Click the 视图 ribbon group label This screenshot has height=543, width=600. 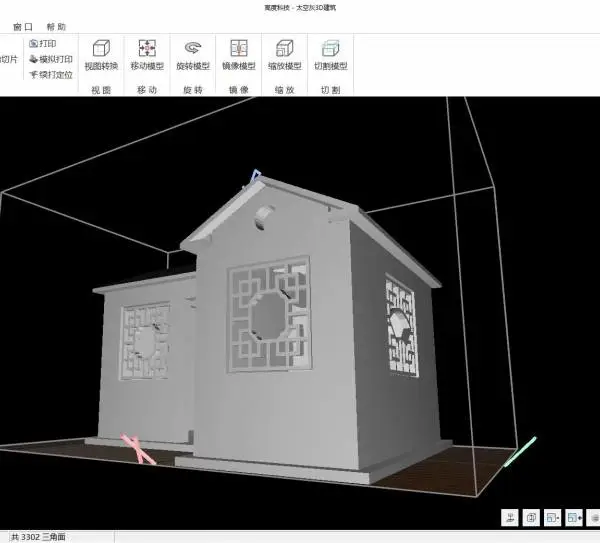coord(101,90)
